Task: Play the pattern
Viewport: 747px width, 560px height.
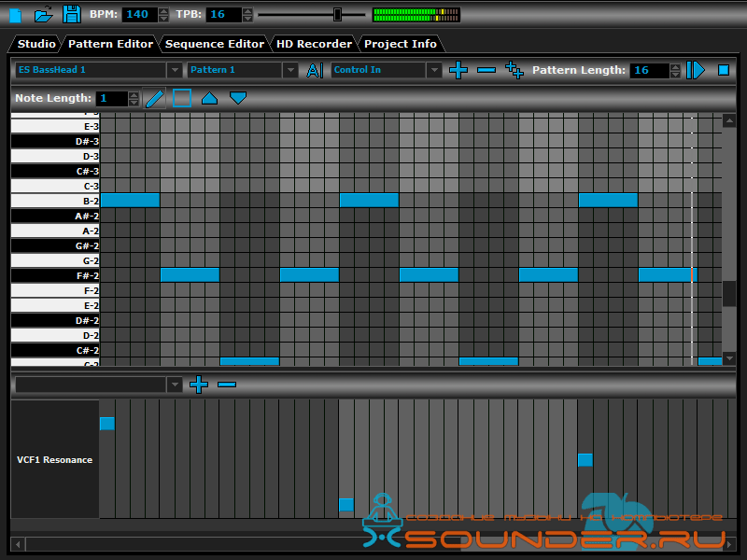Action: pyautogui.click(x=696, y=70)
